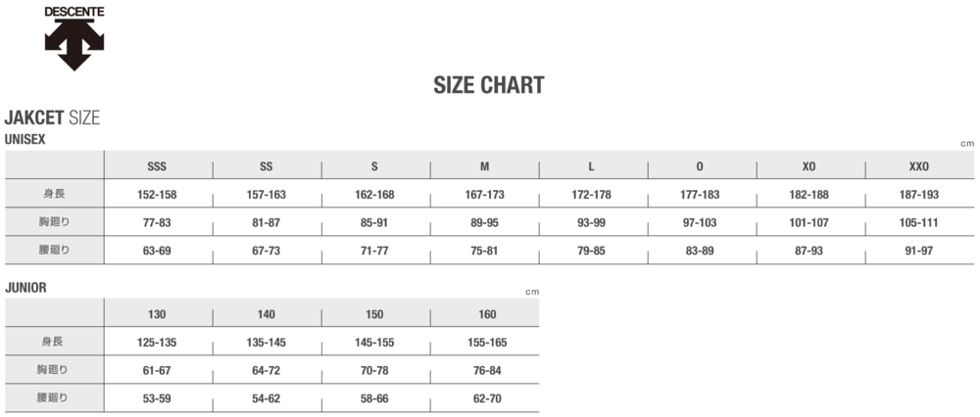Select the XXO size column header

click(x=918, y=166)
